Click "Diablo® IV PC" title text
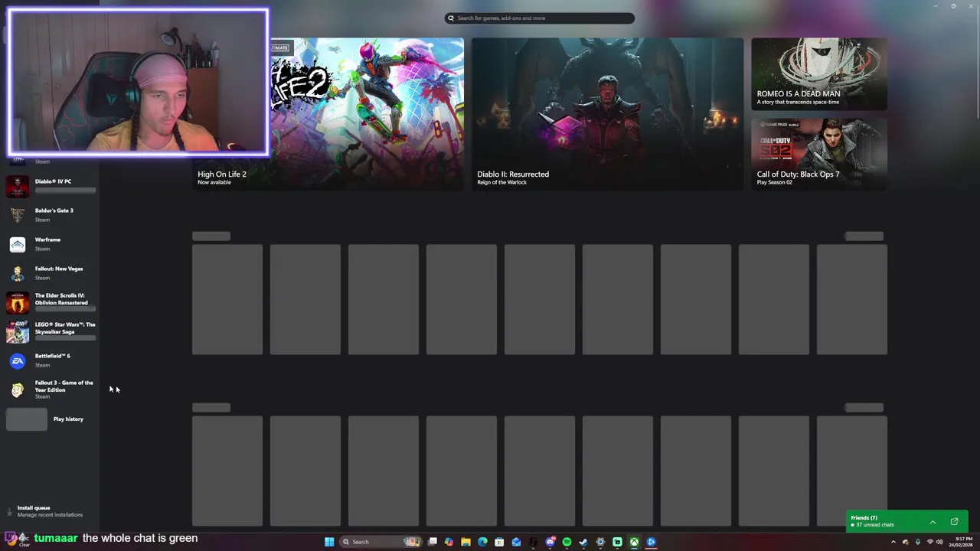Viewport: 980px width, 551px height. pos(53,181)
